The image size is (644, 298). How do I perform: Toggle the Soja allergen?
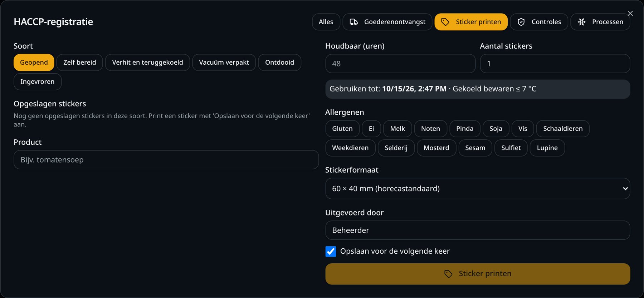tap(496, 129)
